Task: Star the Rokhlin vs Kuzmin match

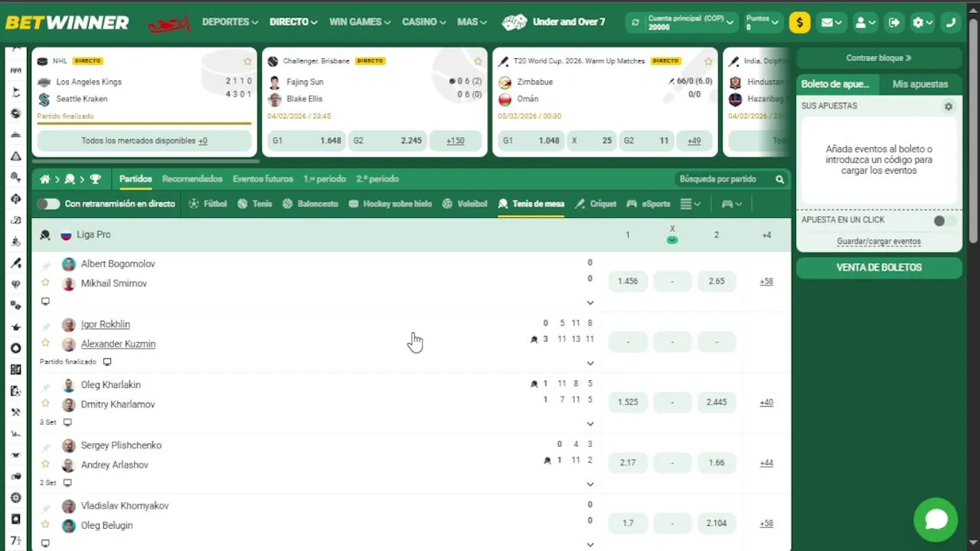Action: point(45,343)
